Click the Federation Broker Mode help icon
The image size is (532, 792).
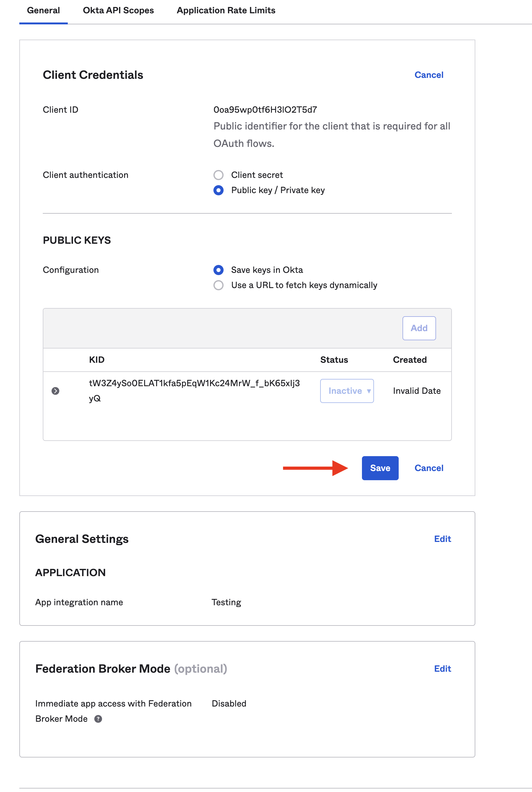(98, 719)
